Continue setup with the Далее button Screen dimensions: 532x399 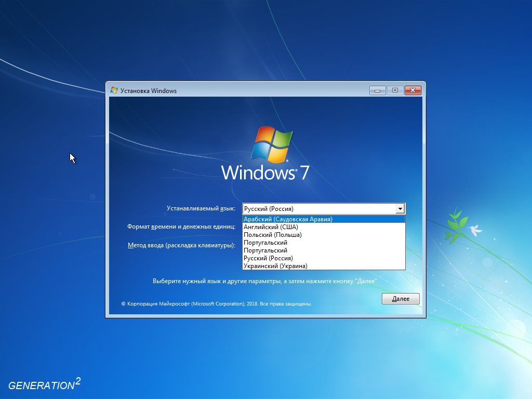401,299
